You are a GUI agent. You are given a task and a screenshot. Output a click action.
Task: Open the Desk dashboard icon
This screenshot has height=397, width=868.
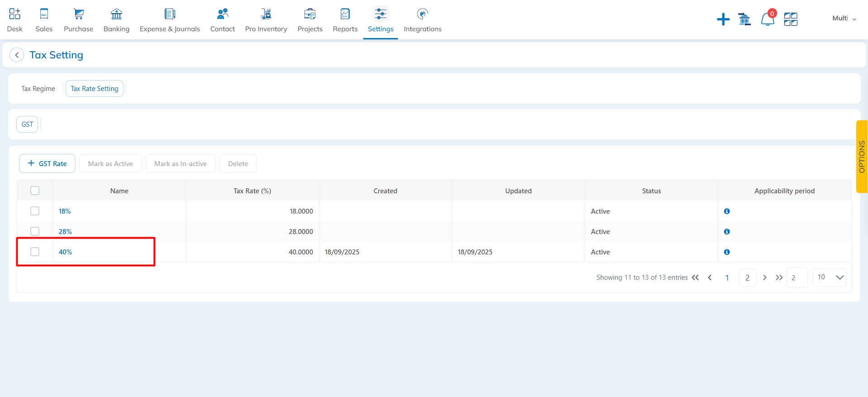pyautogui.click(x=14, y=14)
